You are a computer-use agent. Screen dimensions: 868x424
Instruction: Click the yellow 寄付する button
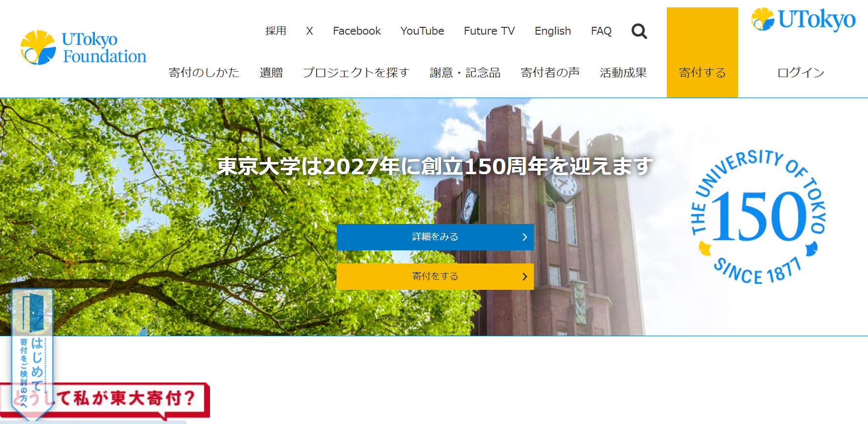(702, 52)
